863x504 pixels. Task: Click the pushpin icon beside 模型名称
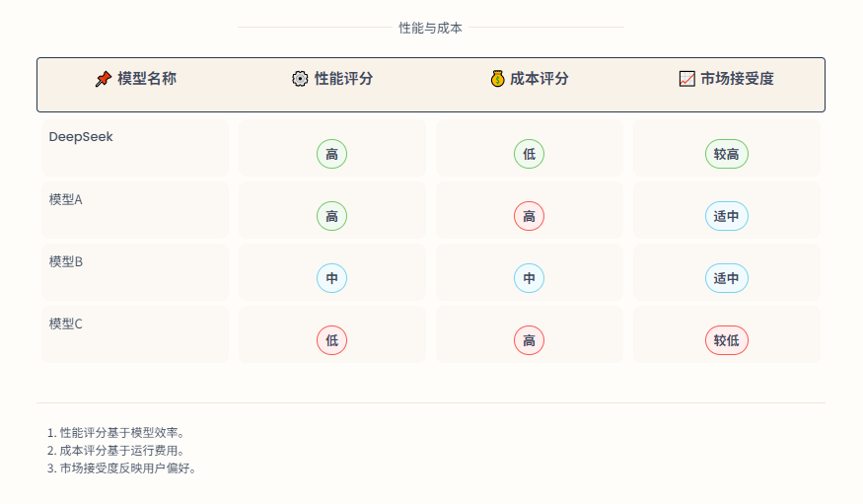point(104,80)
